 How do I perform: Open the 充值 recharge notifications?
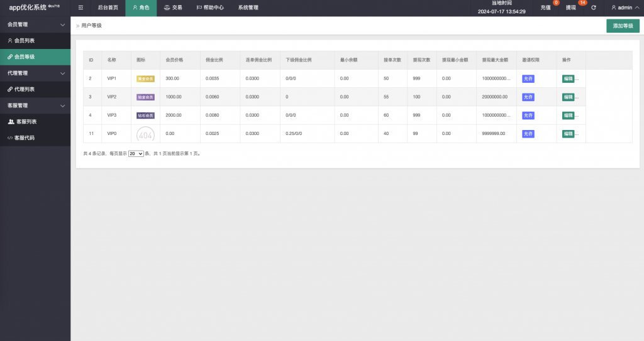pos(546,8)
